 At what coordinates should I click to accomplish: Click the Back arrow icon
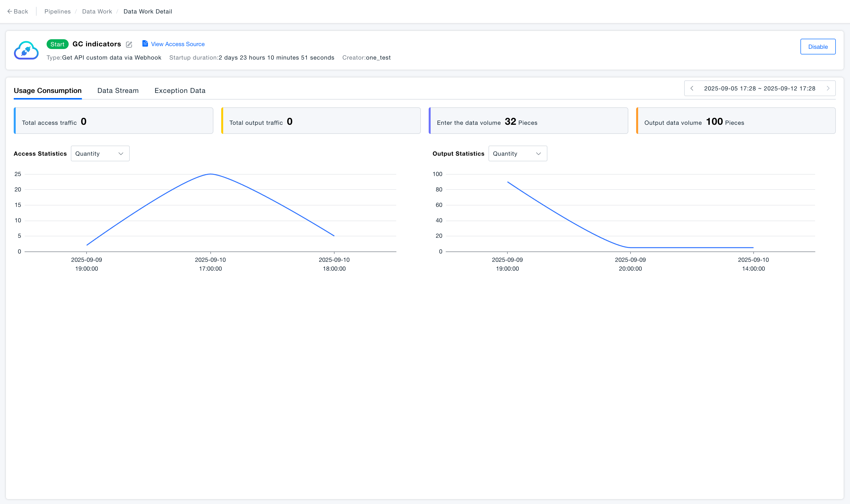(10, 11)
